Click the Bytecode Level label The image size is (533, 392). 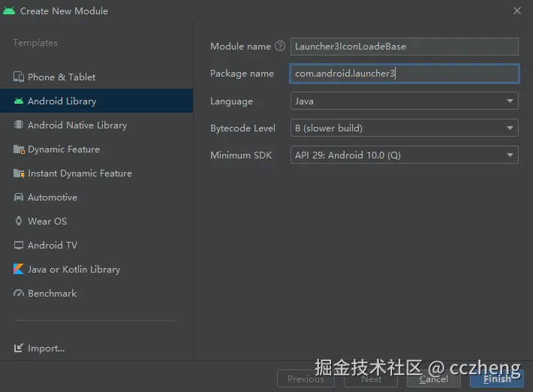[242, 128]
